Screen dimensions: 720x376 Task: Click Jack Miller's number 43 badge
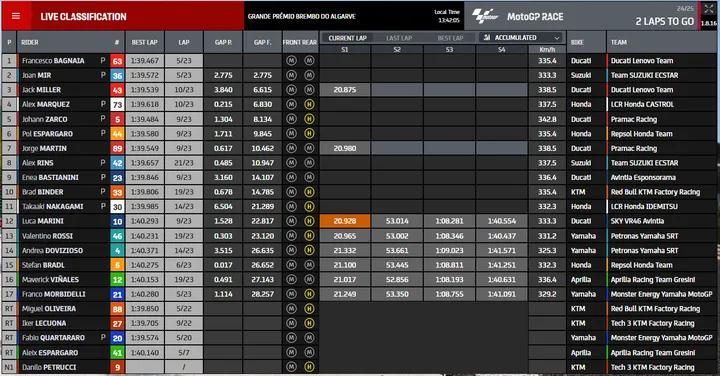pyautogui.click(x=118, y=90)
